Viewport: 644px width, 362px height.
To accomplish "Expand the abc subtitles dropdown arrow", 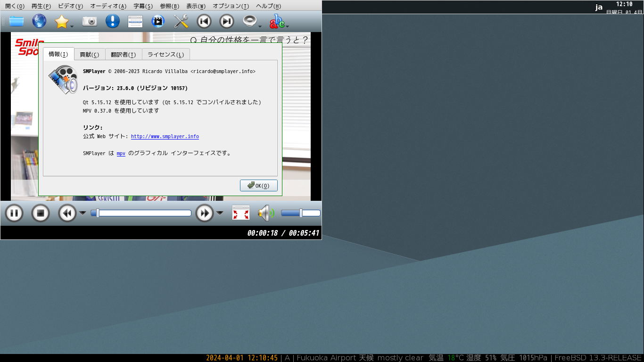I will [x=287, y=26].
